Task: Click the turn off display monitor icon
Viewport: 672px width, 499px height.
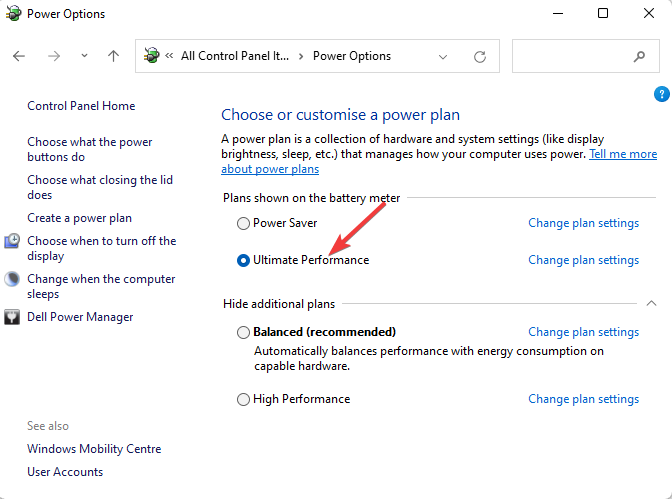Action: [x=12, y=241]
